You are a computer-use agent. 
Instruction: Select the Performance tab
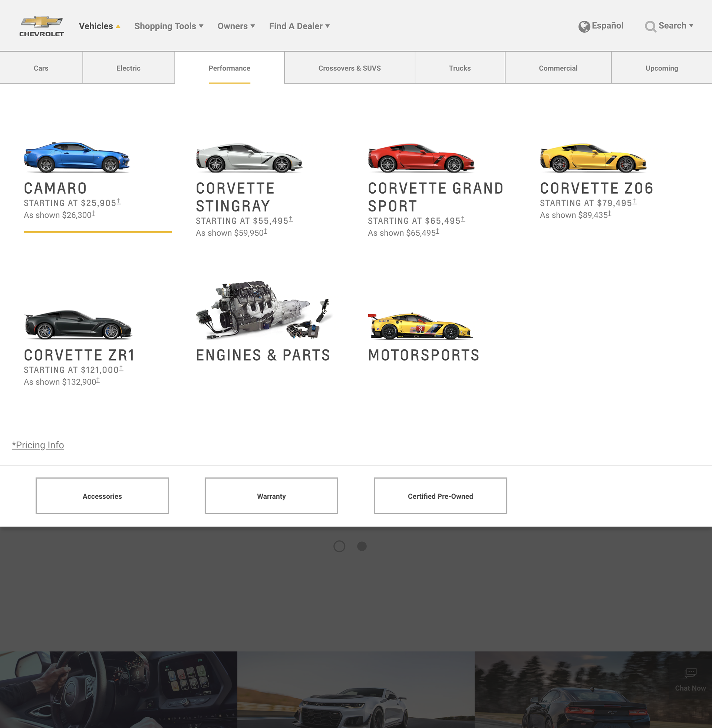tap(229, 68)
